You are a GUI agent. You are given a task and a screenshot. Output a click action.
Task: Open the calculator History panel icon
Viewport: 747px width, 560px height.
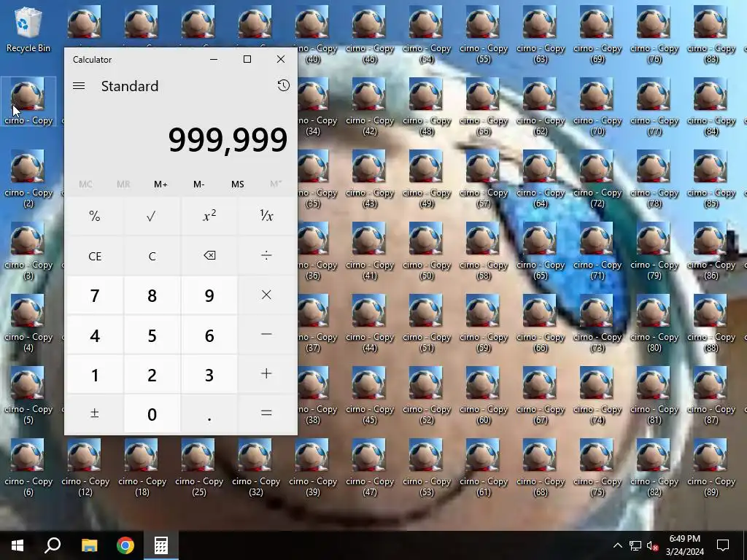coord(284,86)
